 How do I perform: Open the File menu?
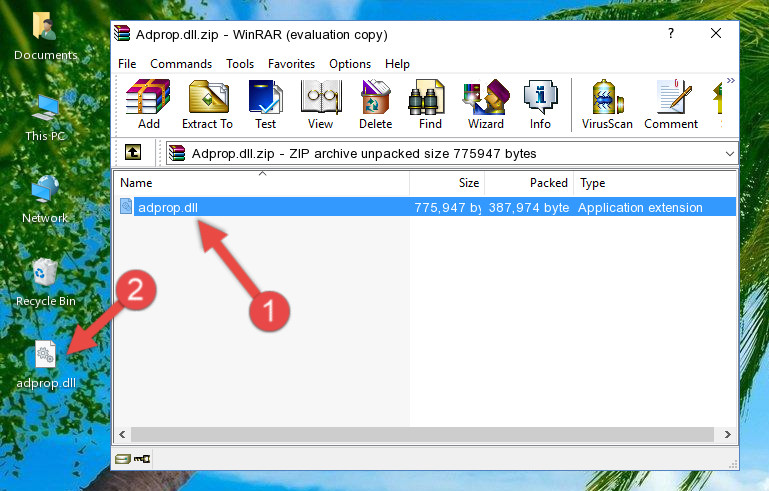[127, 64]
